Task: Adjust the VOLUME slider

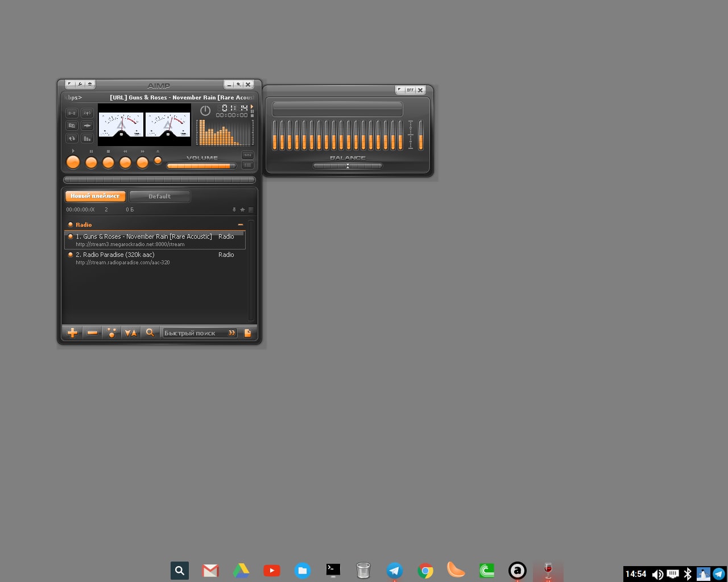Action: (x=201, y=166)
